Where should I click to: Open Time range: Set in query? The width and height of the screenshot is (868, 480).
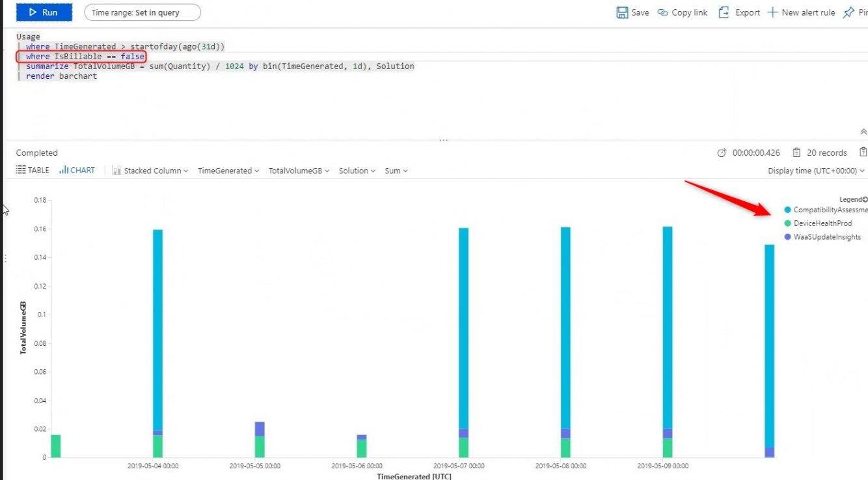coord(141,12)
